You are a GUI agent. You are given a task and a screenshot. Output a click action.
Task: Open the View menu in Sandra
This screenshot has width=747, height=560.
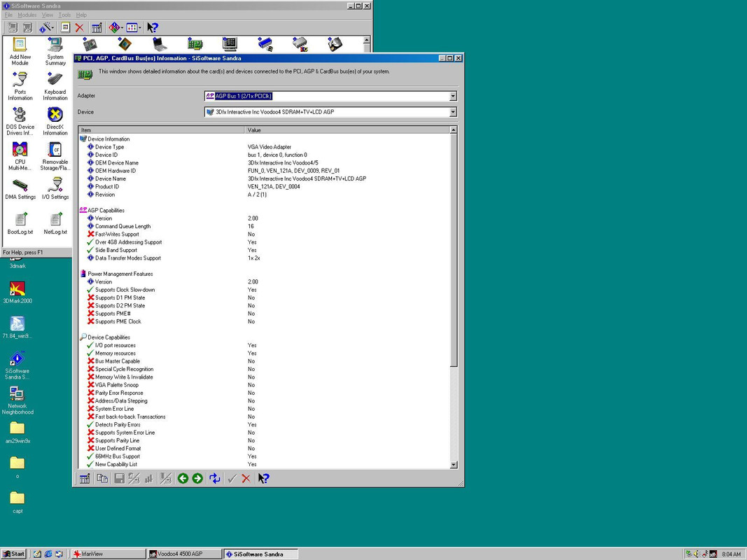coord(48,15)
